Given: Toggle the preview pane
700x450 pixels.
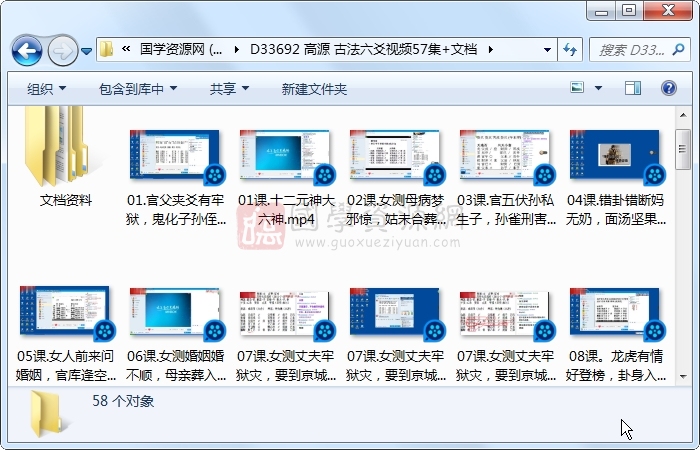Looking at the screenshot, I should (633, 88).
